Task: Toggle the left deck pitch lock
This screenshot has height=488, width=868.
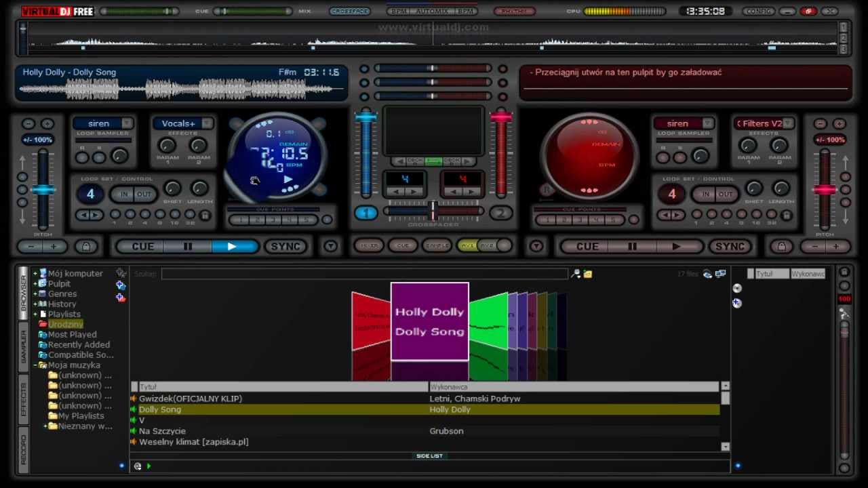Action: (x=86, y=247)
